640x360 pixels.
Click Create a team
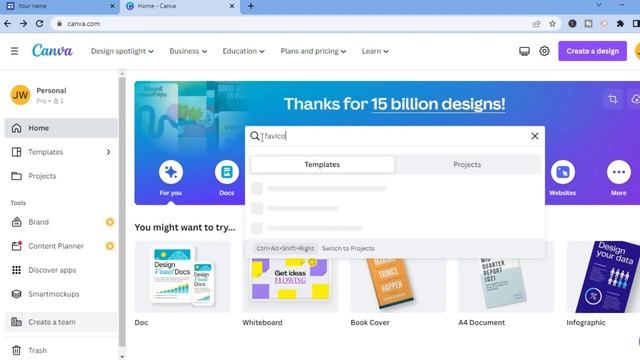point(61,322)
